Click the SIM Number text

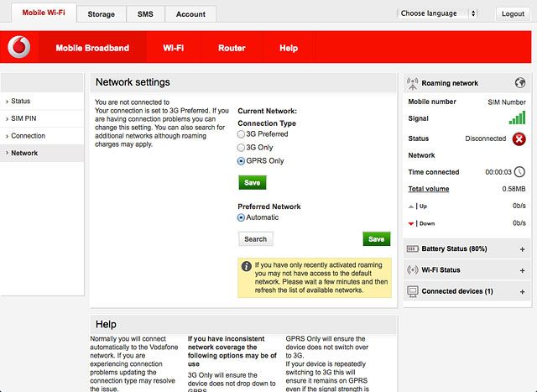click(x=507, y=102)
